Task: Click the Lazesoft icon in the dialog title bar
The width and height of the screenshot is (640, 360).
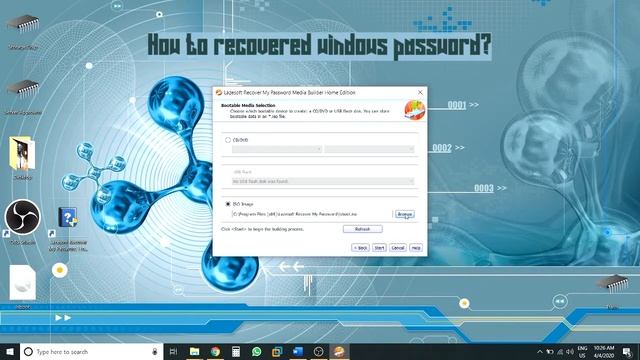Action: pos(218,93)
